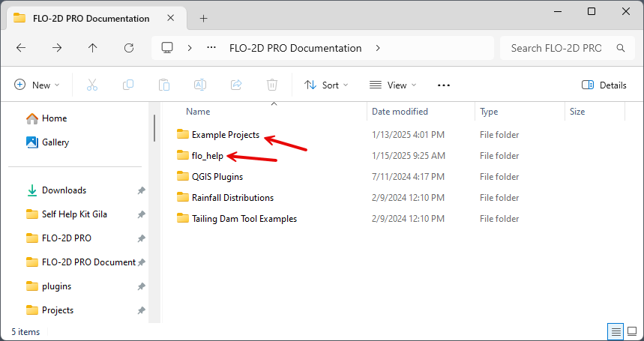Open the Sort dropdown menu
The width and height of the screenshot is (644, 341).
[x=326, y=85]
